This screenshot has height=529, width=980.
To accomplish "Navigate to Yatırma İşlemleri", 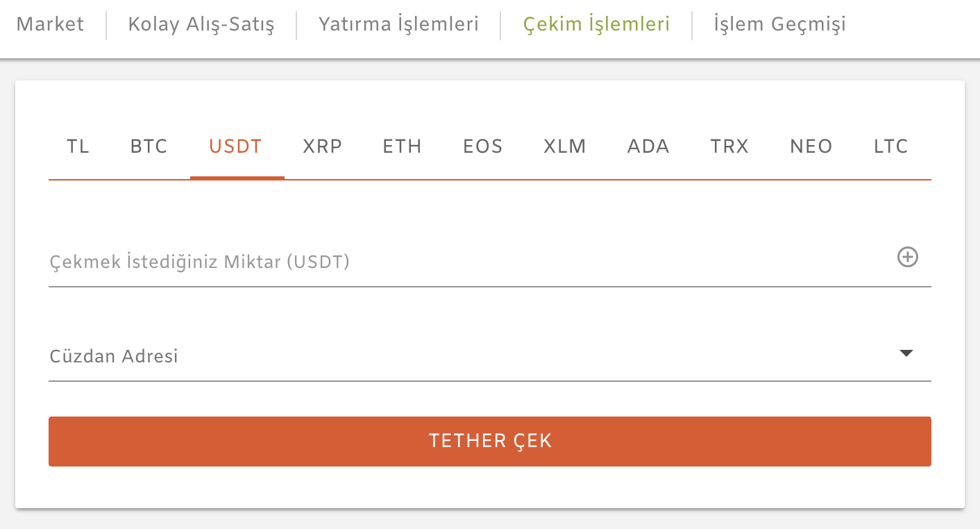I will (x=398, y=24).
